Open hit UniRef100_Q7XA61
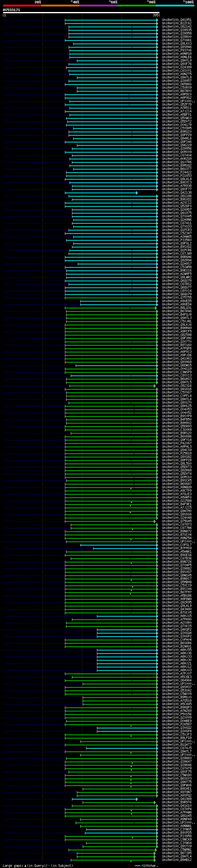This screenshot has width=197, height=868. tap(176, 40)
